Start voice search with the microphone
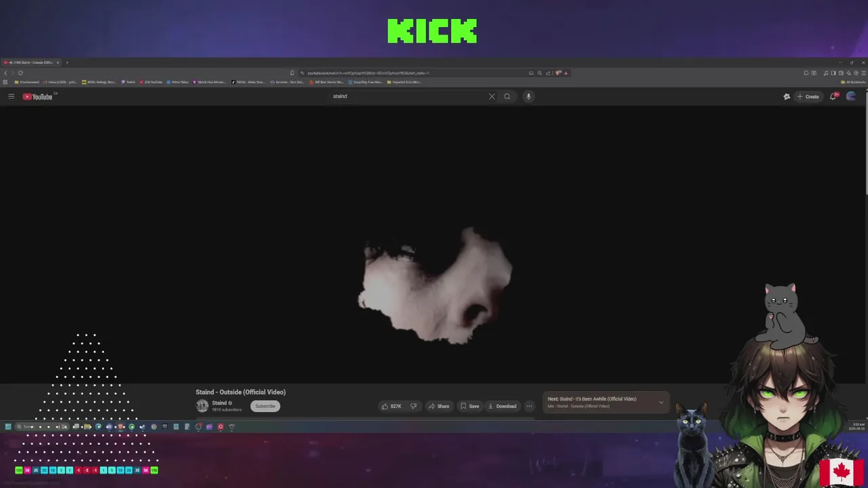This screenshot has width=868, height=488. (x=528, y=96)
